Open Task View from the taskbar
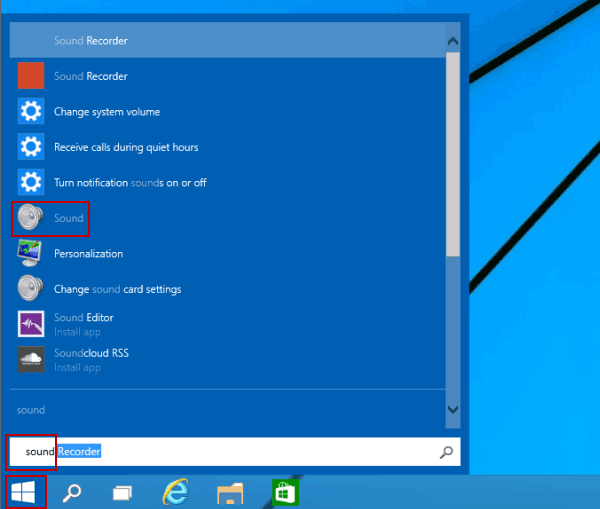 (x=122, y=493)
